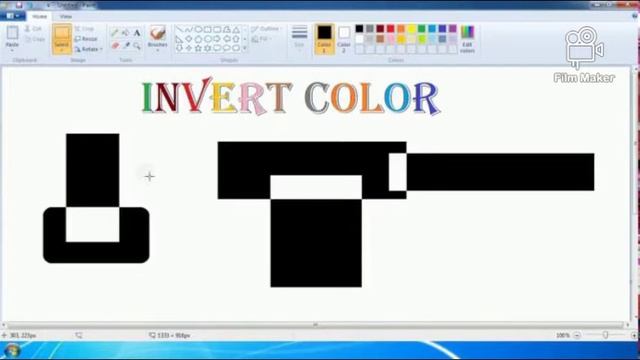Select the Magnifier tool
The width and height of the screenshot is (640, 360).
pyautogui.click(x=137, y=45)
